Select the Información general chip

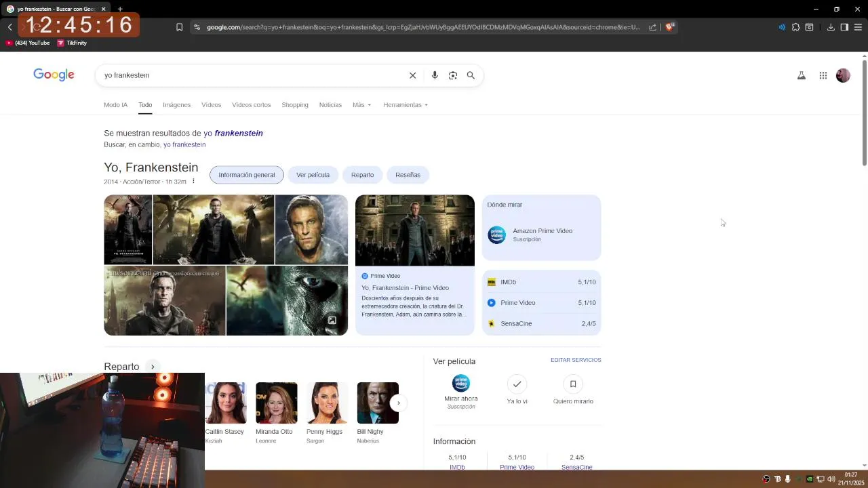(x=247, y=175)
